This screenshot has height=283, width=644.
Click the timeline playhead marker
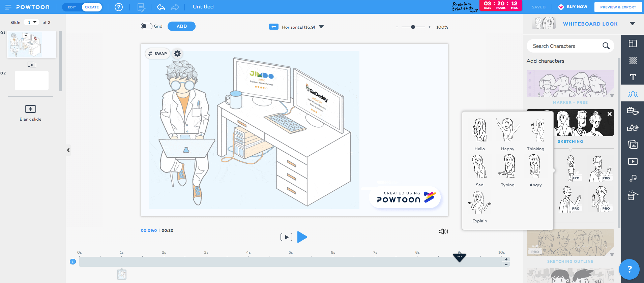coord(459,258)
